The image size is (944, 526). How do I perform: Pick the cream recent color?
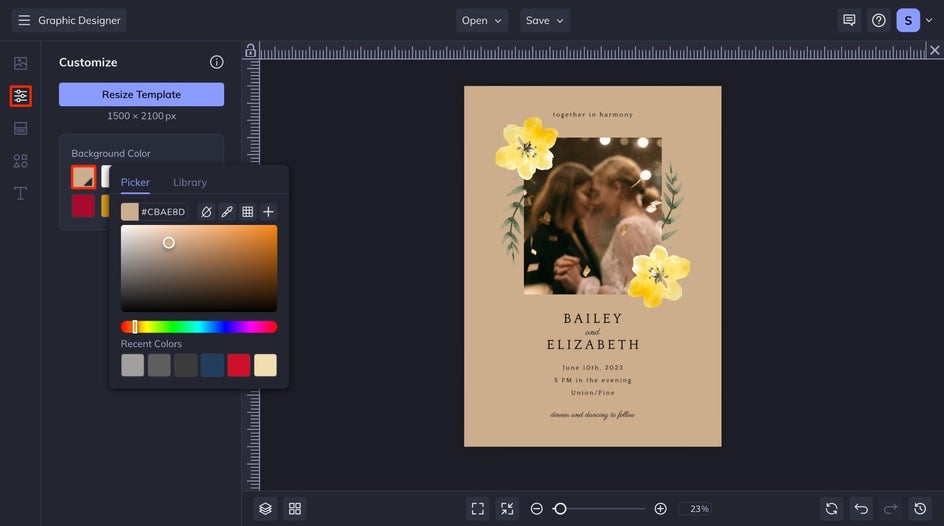click(x=266, y=365)
